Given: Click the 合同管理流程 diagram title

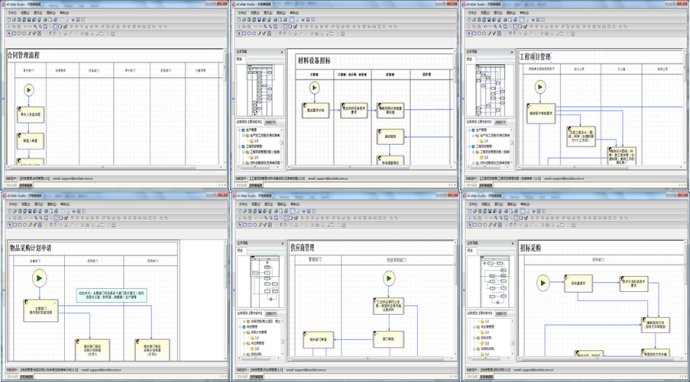Looking at the screenshot, I should tap(23, 55).
